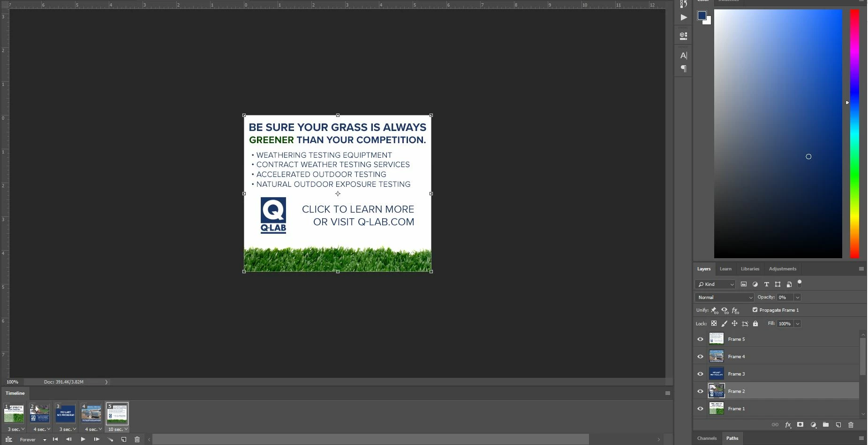Change frame 3 delay of 3 sec.

click(68, 429)
